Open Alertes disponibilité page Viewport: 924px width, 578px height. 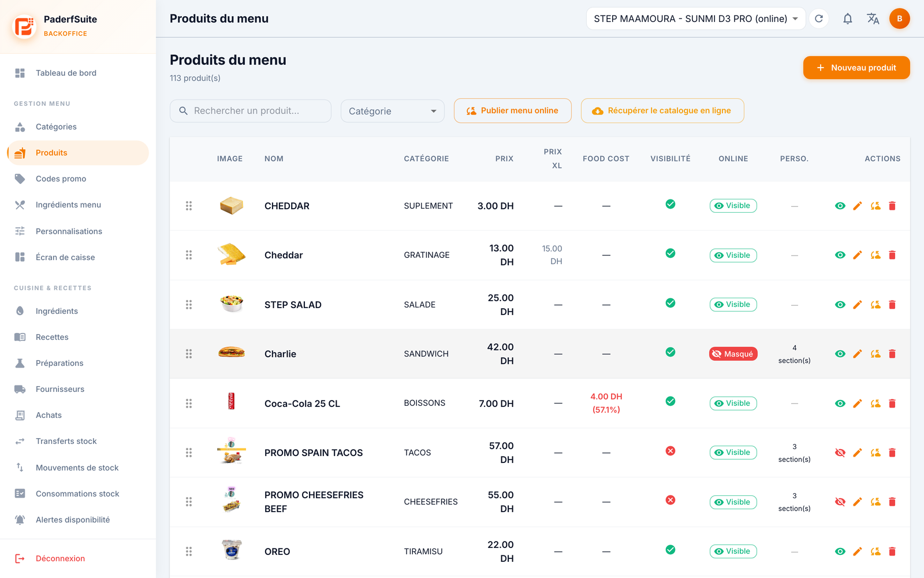(x=78, y=520)
